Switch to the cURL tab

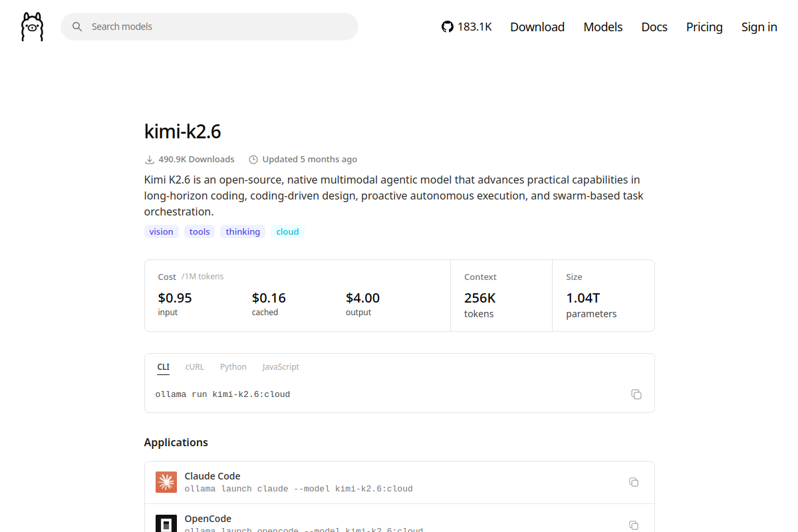(x=195, y=367)
